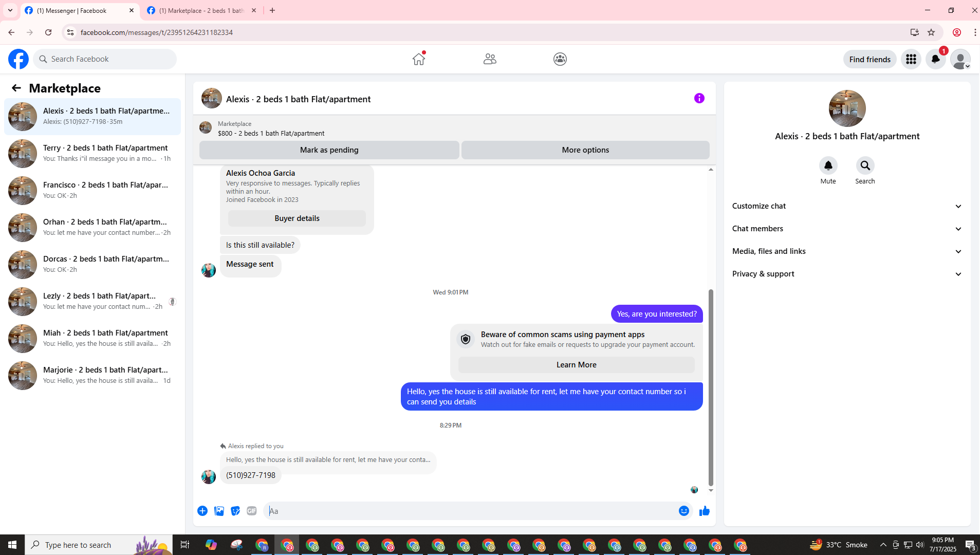Click Learn More on scam warning
980x555 pixels.
point(577,365)
